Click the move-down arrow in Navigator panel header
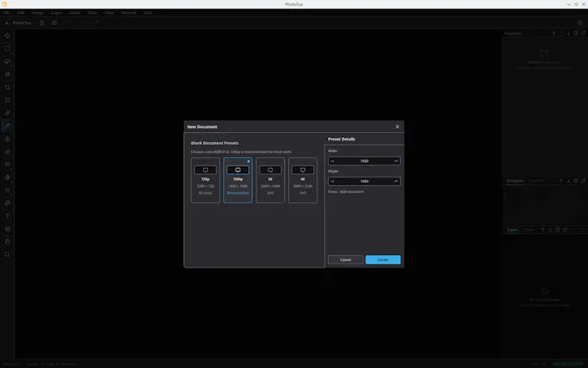This screenshot has height=368, width=588. click(x=568, y=181)
